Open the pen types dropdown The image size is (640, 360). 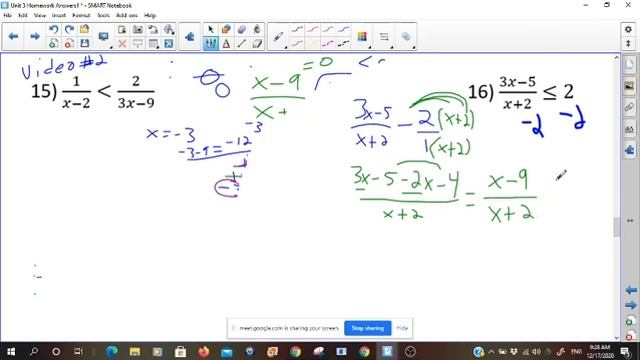pos(279,37)
